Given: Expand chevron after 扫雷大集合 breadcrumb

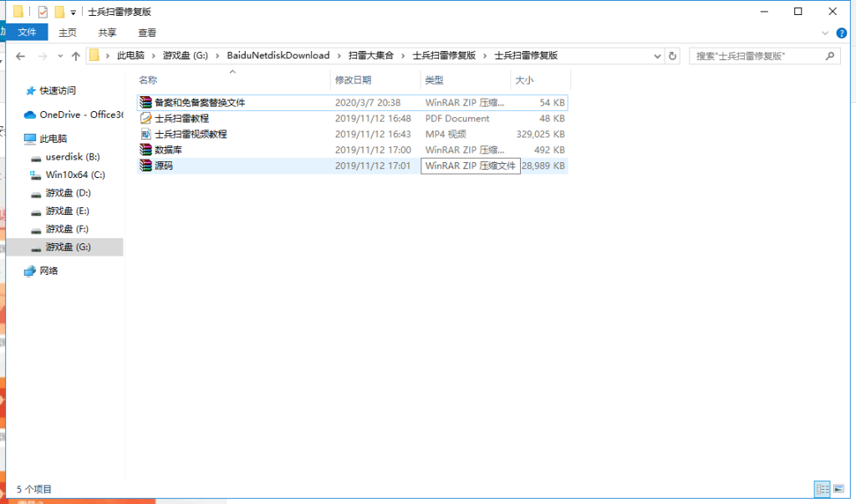Looking at the screenshot, I should [404, 56].
